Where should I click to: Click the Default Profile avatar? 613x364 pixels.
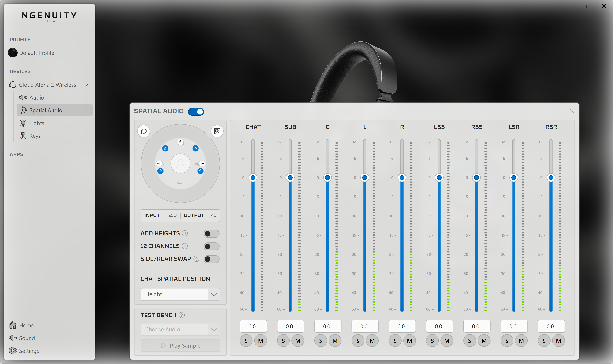pyautogui.click(x=13, y=53)
